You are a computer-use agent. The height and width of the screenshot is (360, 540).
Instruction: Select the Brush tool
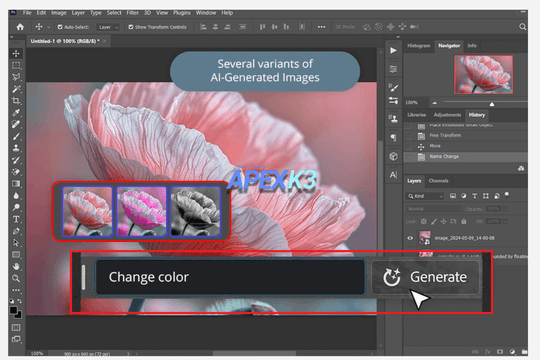[x=16, y=136]
